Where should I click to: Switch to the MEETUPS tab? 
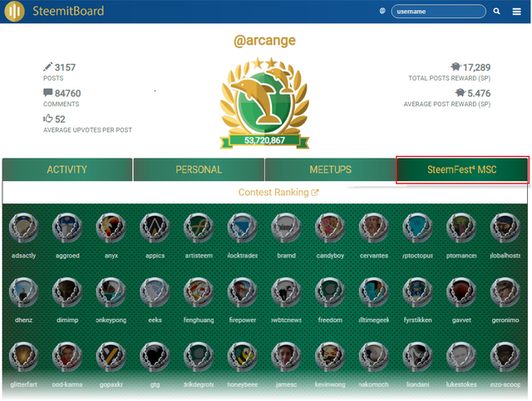tap(331, 169)
